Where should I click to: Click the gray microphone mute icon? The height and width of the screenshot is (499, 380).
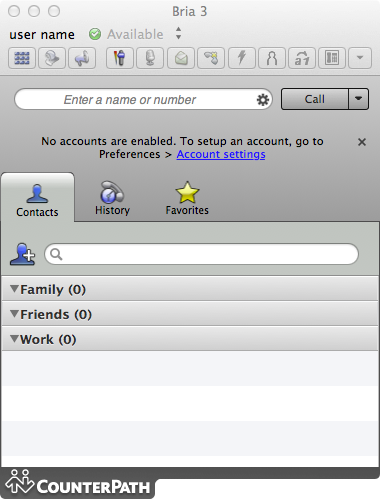(150, 58)
